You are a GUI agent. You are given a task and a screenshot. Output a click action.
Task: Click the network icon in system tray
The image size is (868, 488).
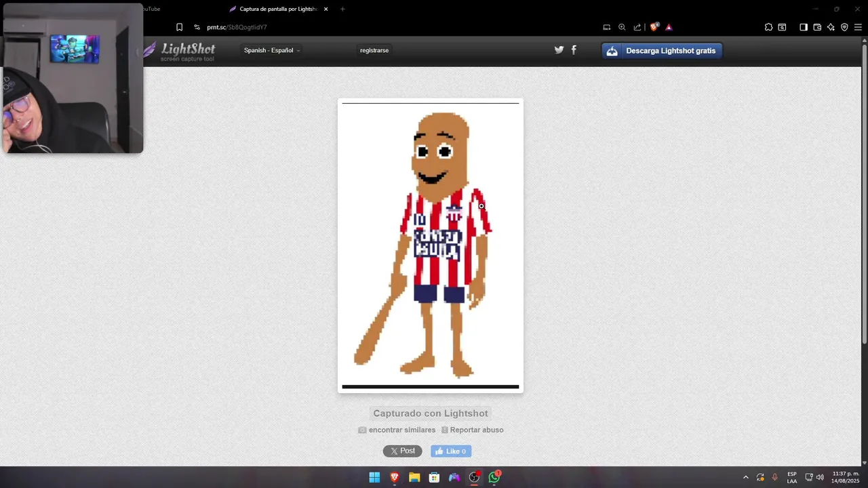(808, 477)
